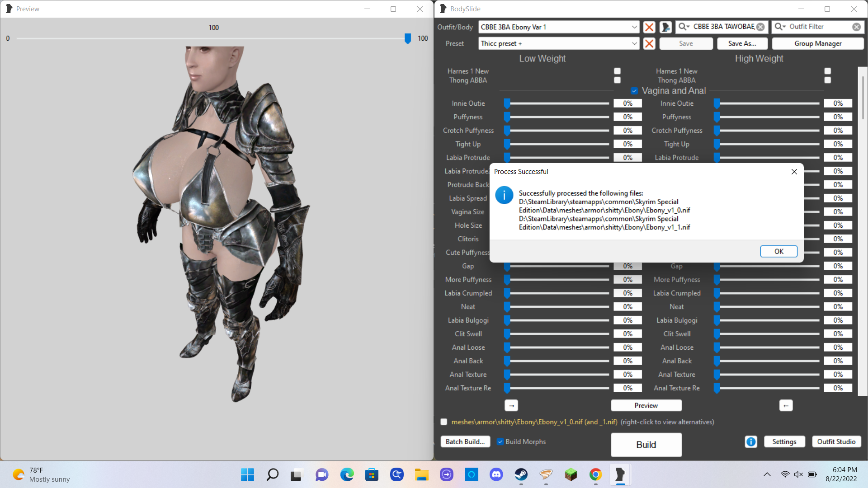Viewport: 868px width, 488px height.
Task: Open Discord from the taskbar
Action: pyautogui.click(x=496, y=475)
